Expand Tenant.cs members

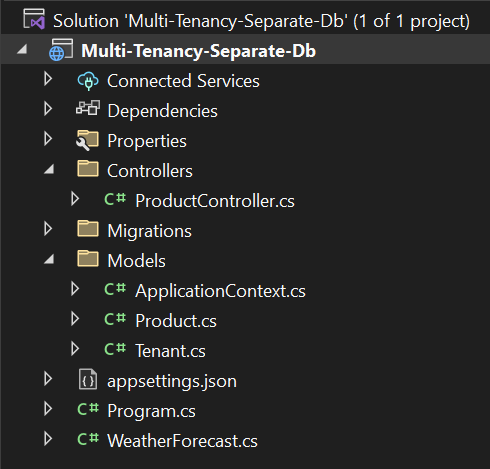tap(75, 349)
